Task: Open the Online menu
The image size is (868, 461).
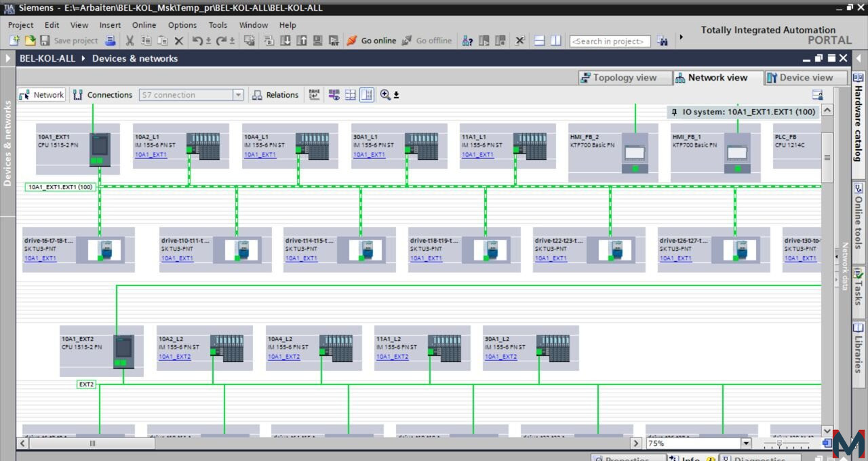Action: [x=144, y=25]
